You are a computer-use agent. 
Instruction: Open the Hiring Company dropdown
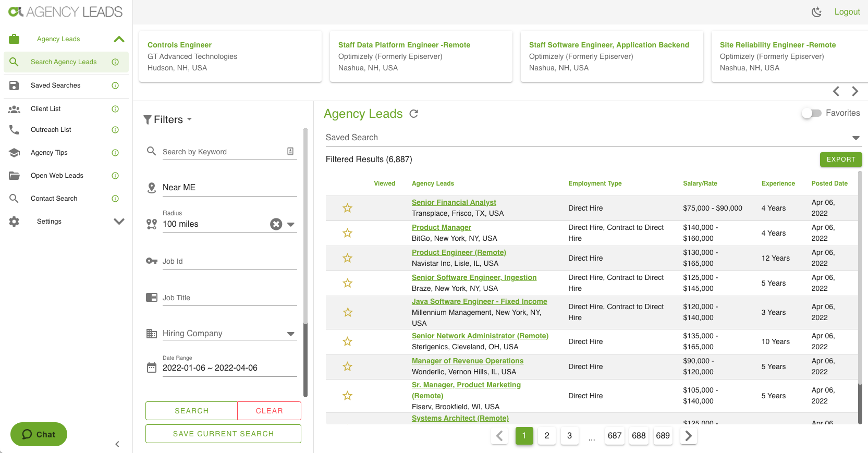(291, 334)
